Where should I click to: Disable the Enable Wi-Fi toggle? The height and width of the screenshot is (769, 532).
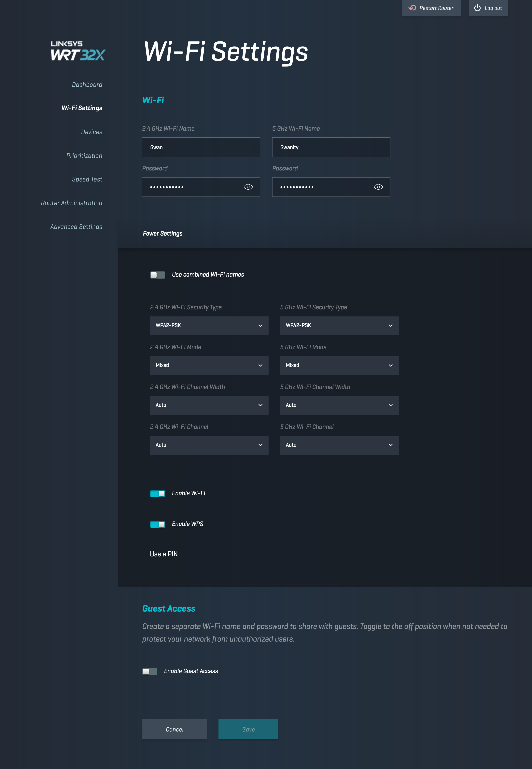click(158, 494)
